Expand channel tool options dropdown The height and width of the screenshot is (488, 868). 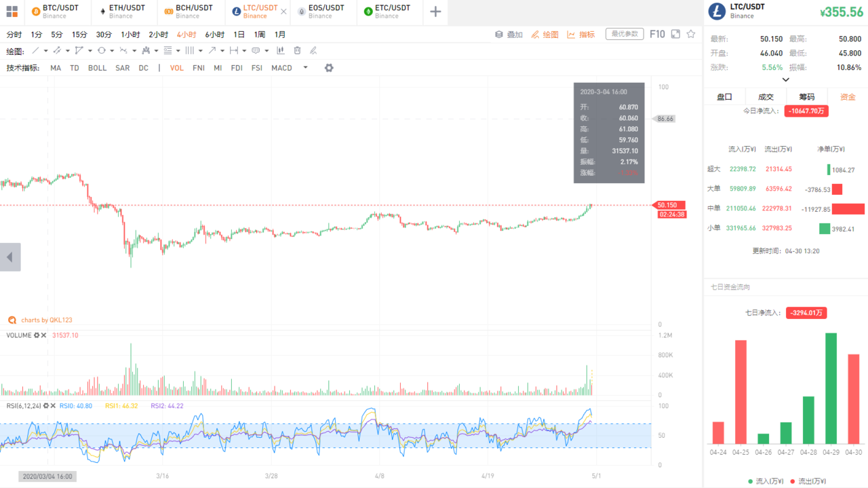pos(67,51)
